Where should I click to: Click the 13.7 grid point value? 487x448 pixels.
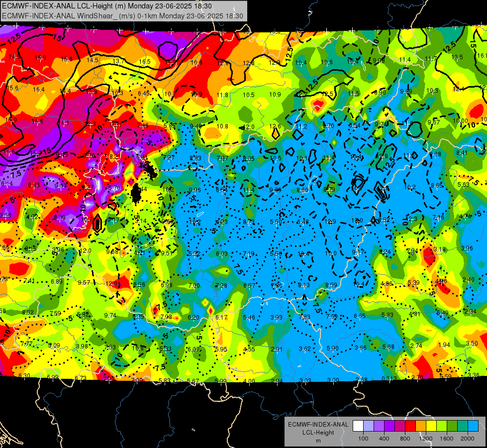(x=118, y=61)
